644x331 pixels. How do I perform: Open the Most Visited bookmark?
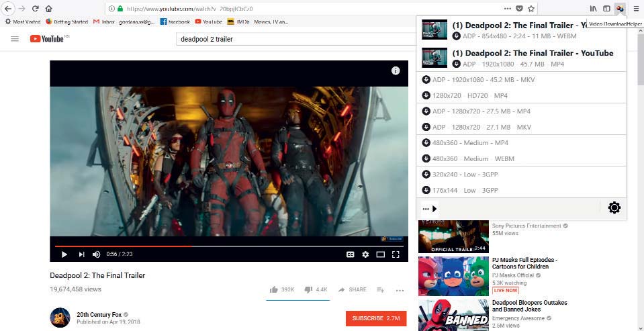click(23, 21)
